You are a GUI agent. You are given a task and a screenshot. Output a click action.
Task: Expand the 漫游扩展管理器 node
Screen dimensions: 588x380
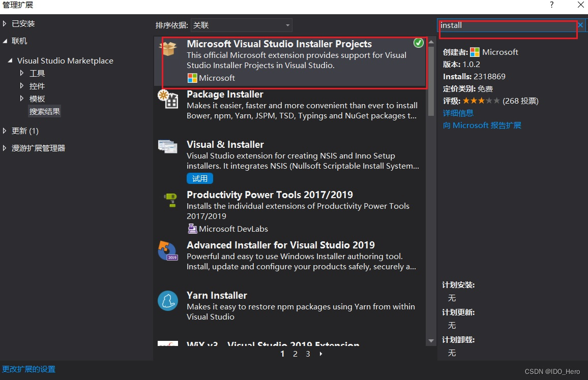point(5,148)
